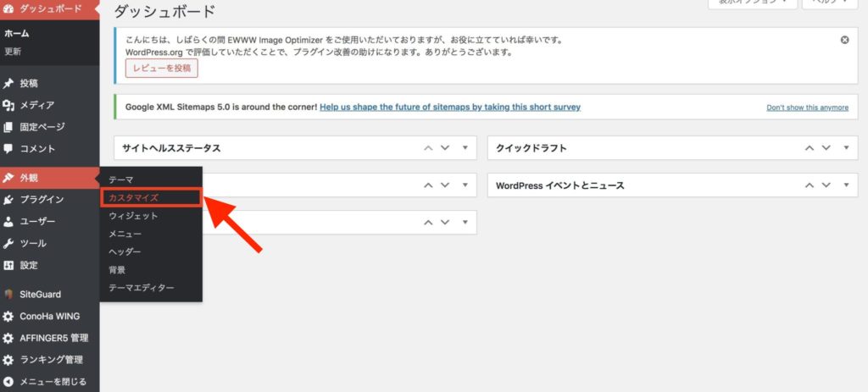Click the wrench icon beside ツール
868x392 pixels.
8,243
